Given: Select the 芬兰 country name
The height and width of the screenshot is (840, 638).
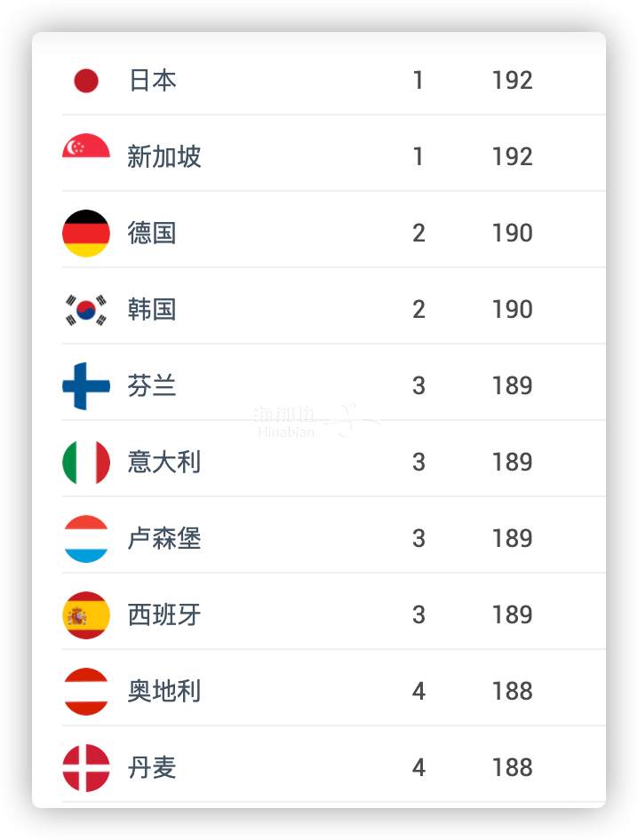Looking at the screenshot, I should pos(152,386).
